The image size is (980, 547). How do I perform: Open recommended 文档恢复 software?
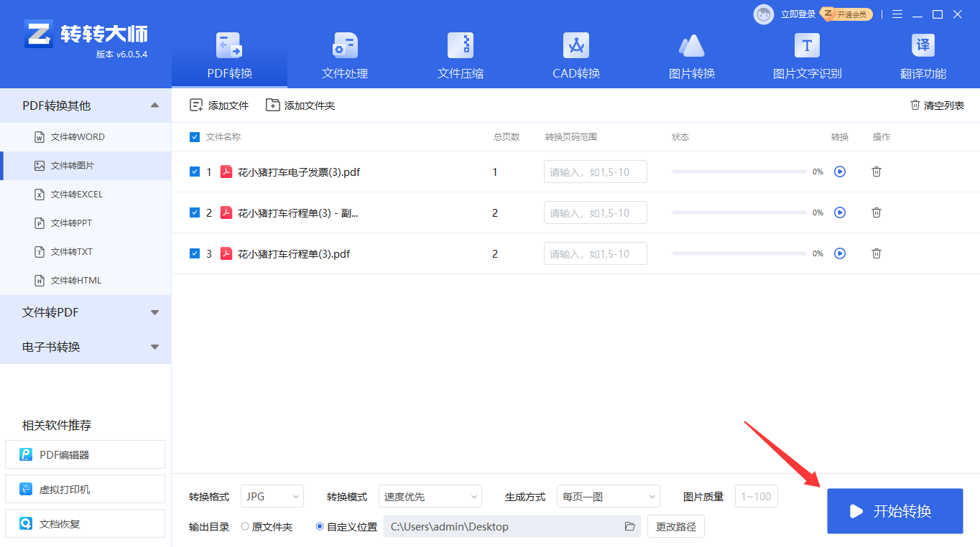pos(85,524)
